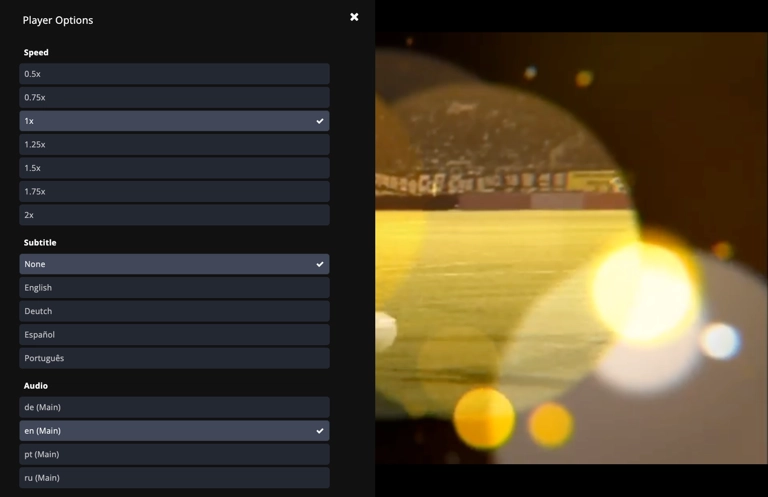Switch audio to pt (Main)
Viewport: 768px width, 497px height.
tap(174, 454)
